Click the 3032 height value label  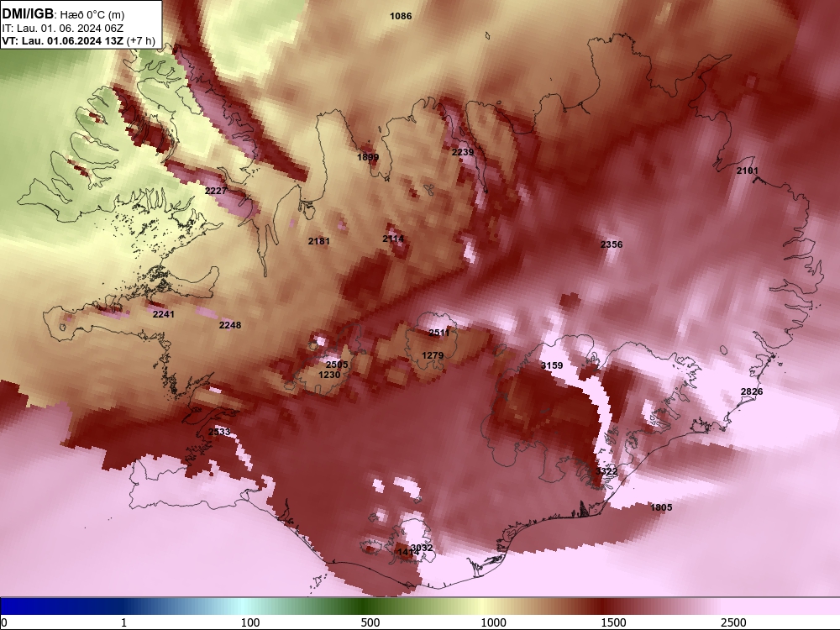tap(422, 548)
